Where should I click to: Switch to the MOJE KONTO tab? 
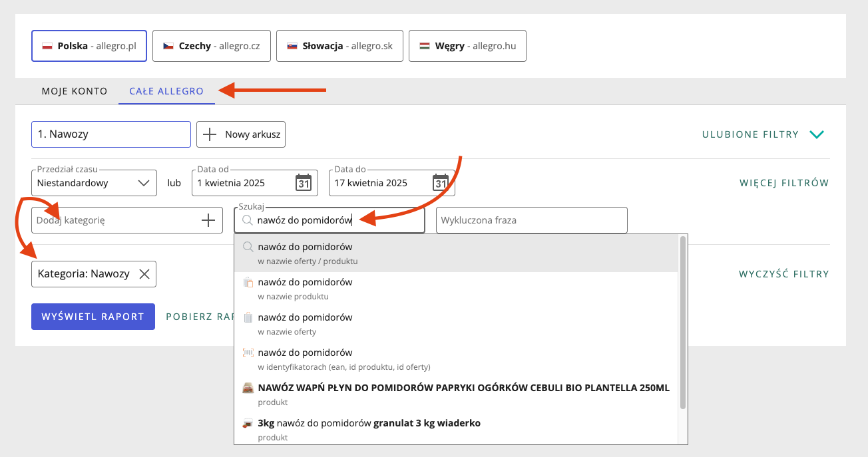74,91
